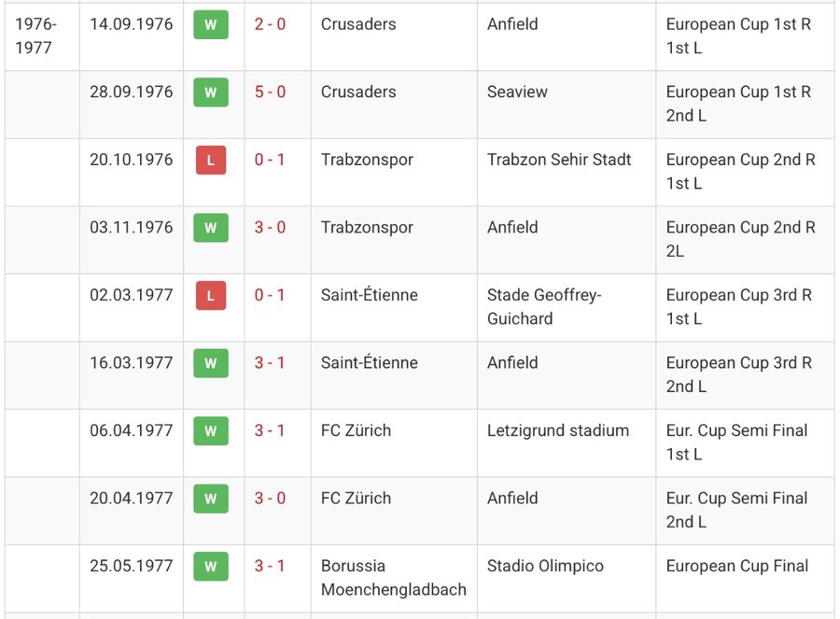
Task: Open the 2 - 0 score against Crusaders
Action: pos(270,24)
